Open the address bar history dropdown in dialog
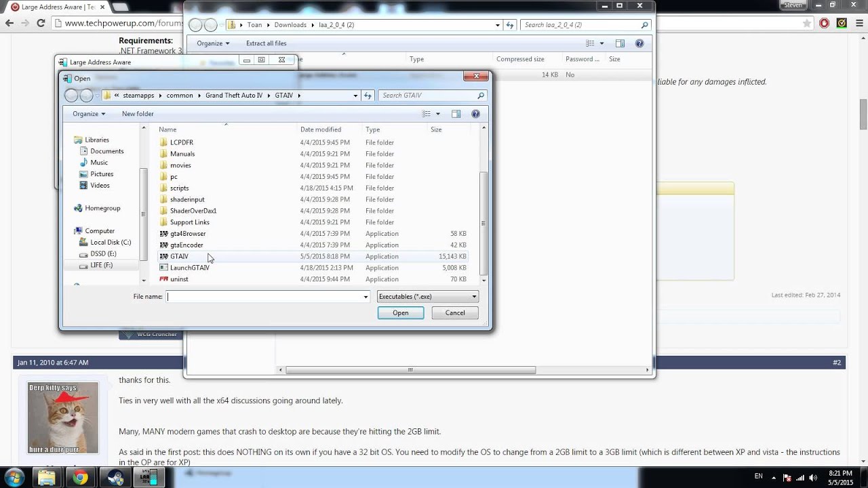 tap(355, 96)
